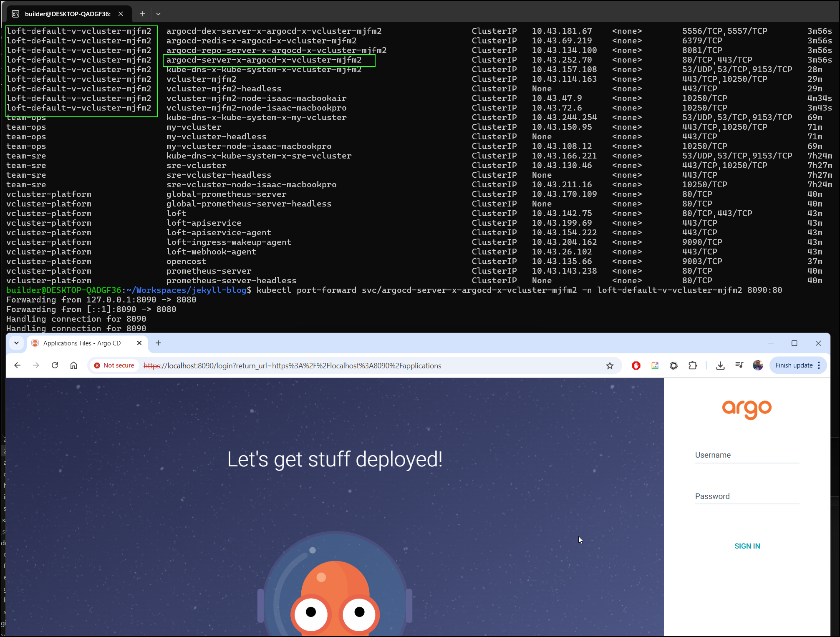Click the browser forward arrow
The height and width of the screenshot is (637, 840).
click(x=36, y=365)
